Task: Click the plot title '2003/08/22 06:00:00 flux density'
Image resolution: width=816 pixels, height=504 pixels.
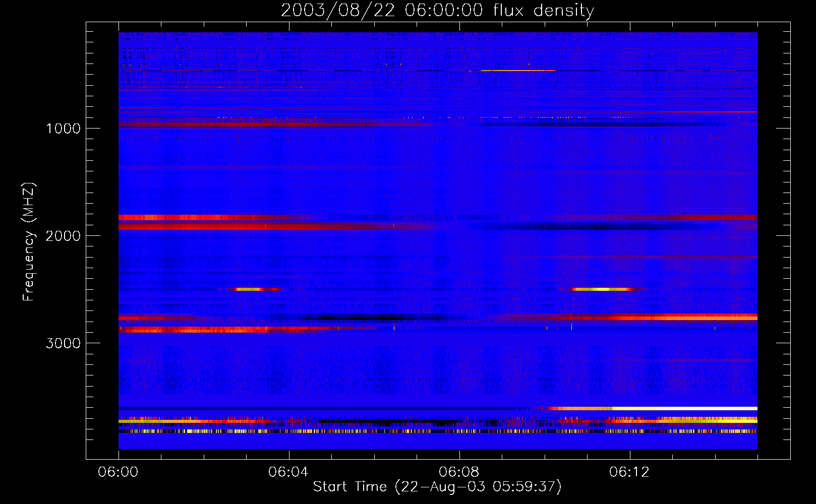Action: coord(437,11)
